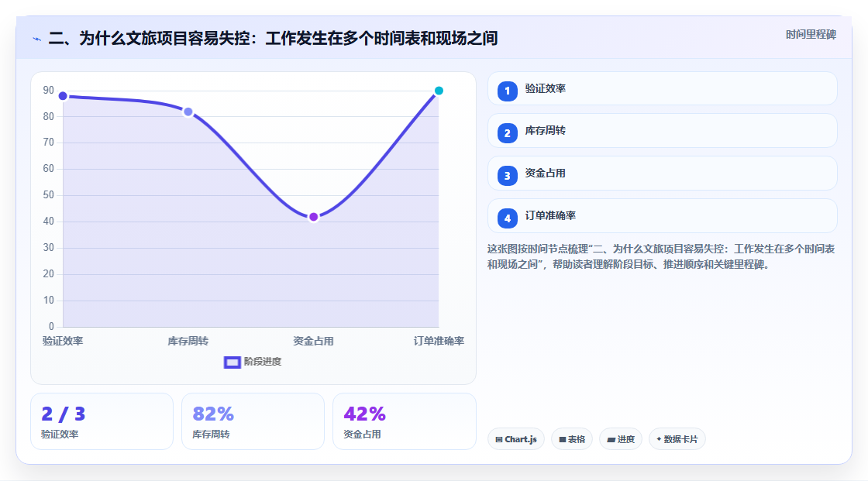Open the 验证效率 milestone row
The width and height of the screenshot is (868, 481).
click(x=662, y=88)
